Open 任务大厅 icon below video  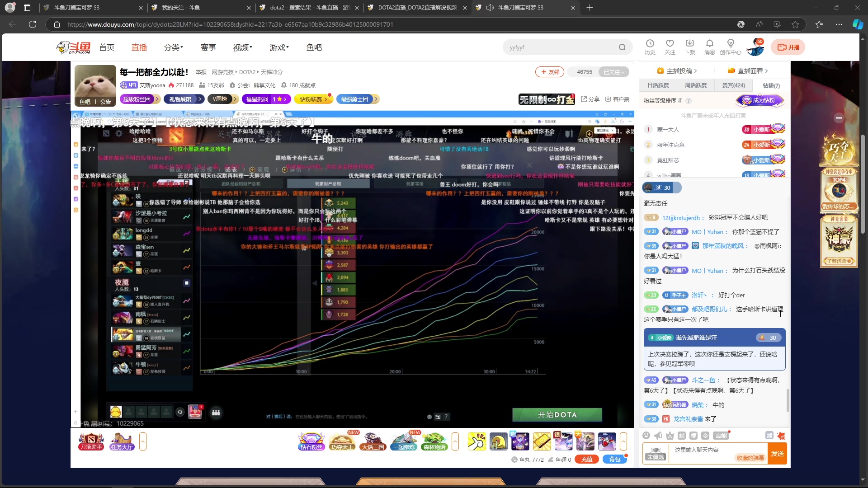click(x=122, y=441)
